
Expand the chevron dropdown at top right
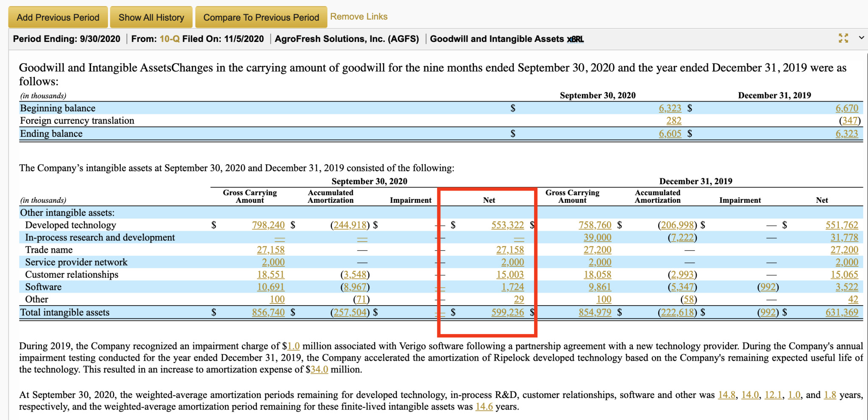coord(861,38)
